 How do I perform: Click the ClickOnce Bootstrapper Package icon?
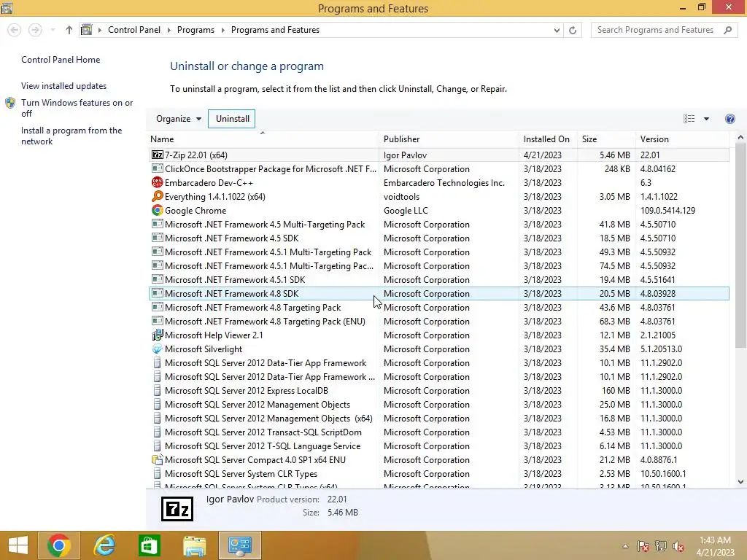(158, 168)
